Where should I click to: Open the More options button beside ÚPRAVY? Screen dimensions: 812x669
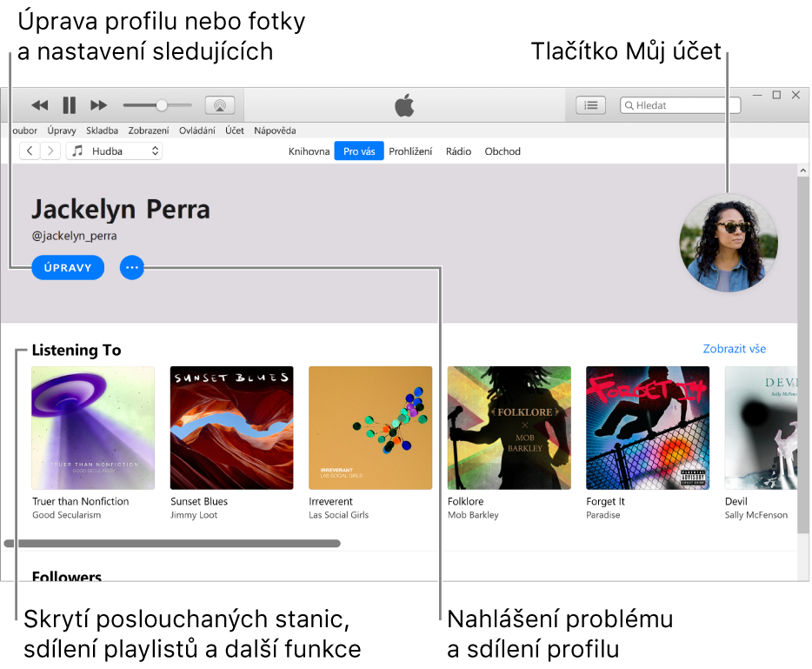pyautogui.click(x=131, y=267)
